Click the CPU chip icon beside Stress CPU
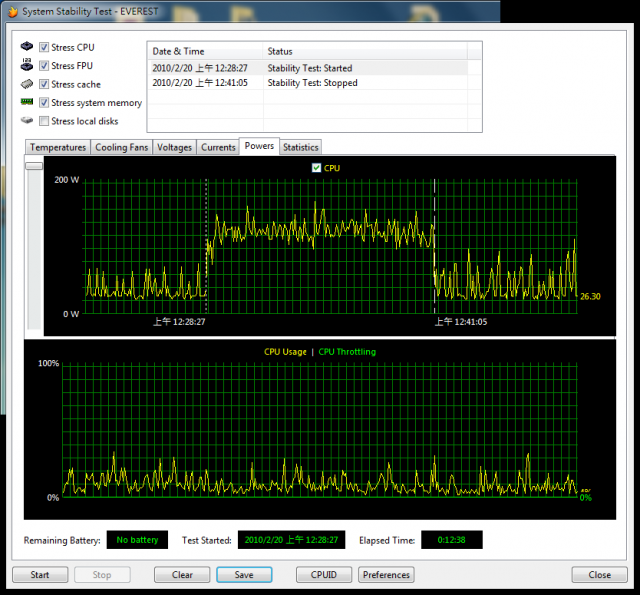 coord(27,46)
